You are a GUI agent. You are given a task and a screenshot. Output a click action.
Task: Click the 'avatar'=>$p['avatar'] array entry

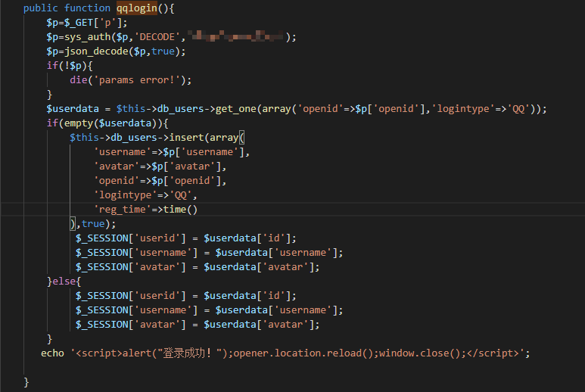click(x=160, y=166)
